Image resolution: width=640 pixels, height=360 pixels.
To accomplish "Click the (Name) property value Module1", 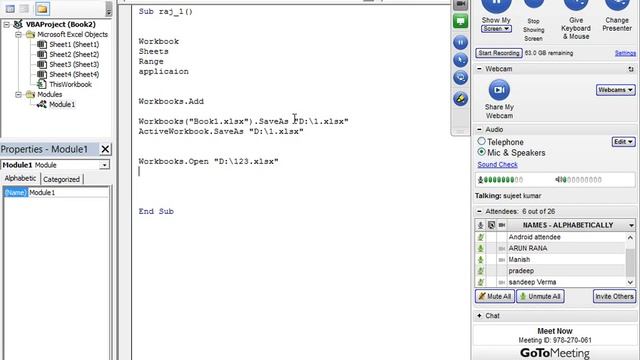I will [x=68, y=192].
